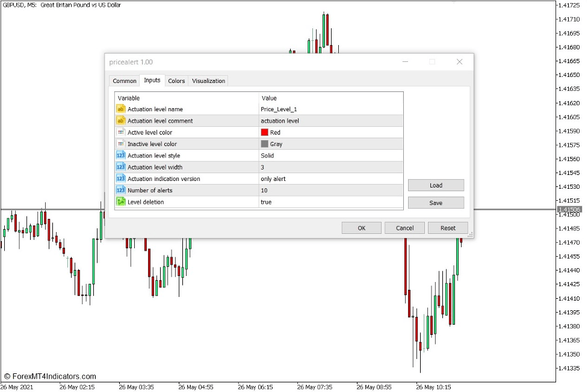Viewport: 588px width, 392px height.
Task: Click the color grid icon for Inactive level color
Action: [120, 144]
